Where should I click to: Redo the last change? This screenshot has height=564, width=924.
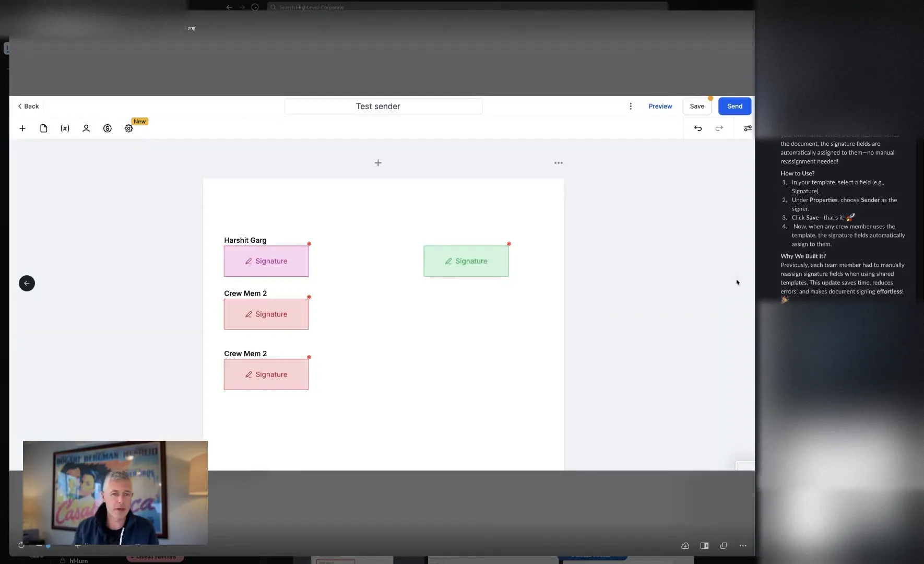(x=719, y=128)
